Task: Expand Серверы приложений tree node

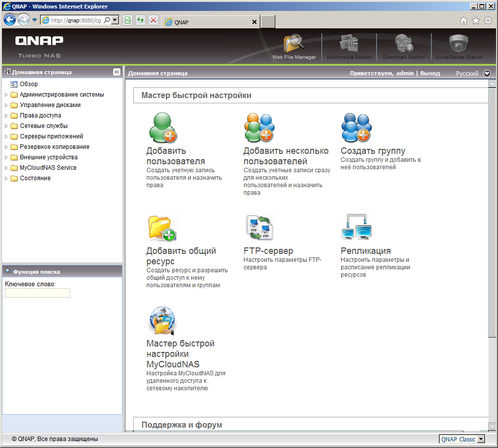Action: tap(6, 136)
